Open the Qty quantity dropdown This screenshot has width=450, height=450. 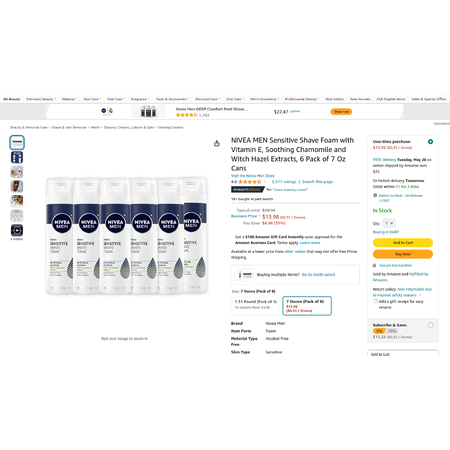tap(389, 223)
